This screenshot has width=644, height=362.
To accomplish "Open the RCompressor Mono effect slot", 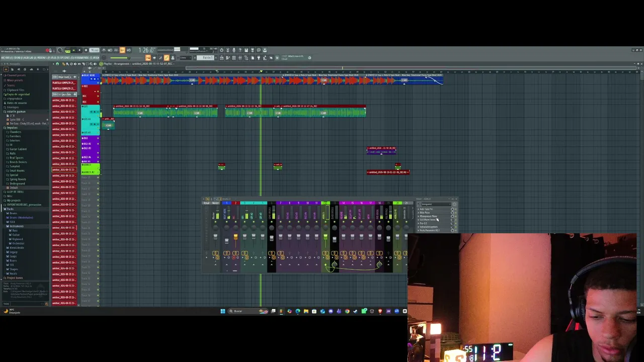I will [429, 216].
